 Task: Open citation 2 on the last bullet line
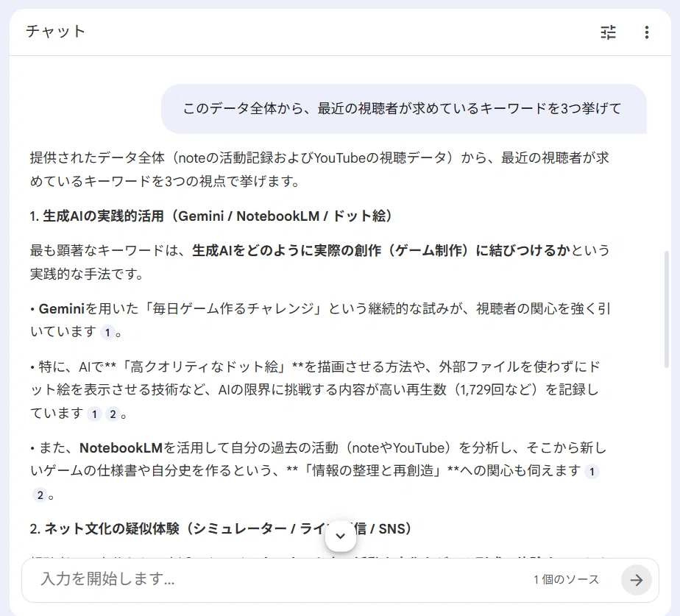40,495
